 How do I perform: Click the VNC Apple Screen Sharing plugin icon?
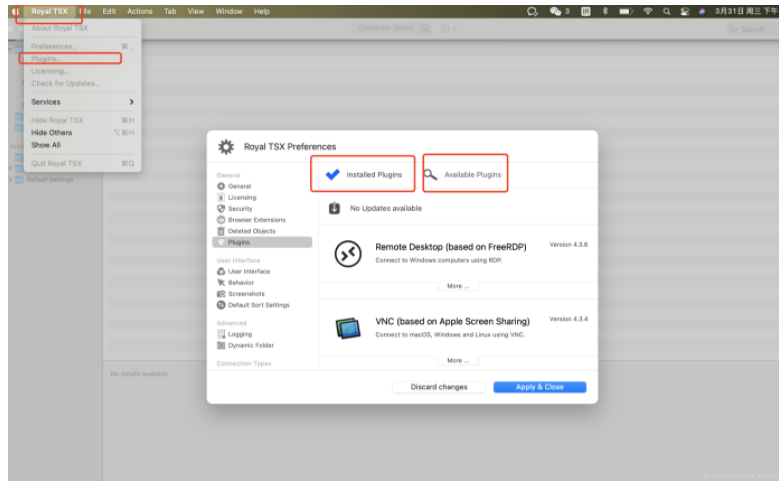348,328
